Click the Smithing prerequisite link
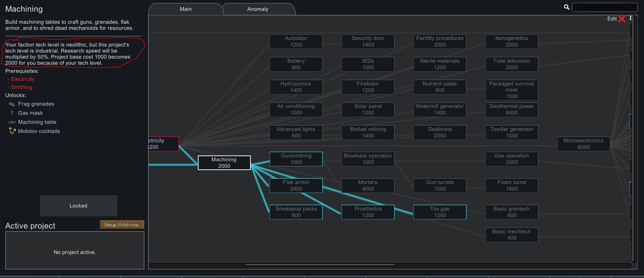 pyautogui.click(x=21, y=87)
